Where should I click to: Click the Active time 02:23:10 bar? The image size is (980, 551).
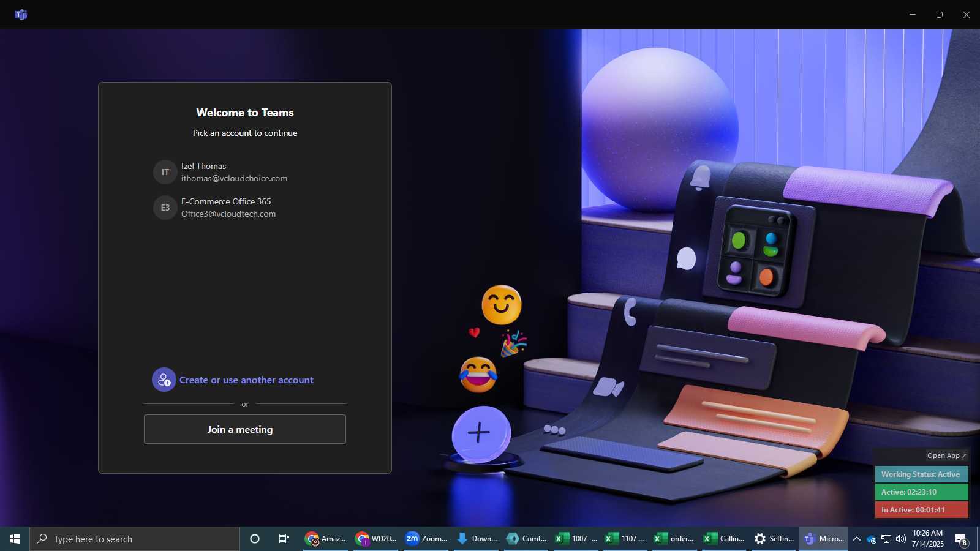pyautogui.click(x=921, y=492)
